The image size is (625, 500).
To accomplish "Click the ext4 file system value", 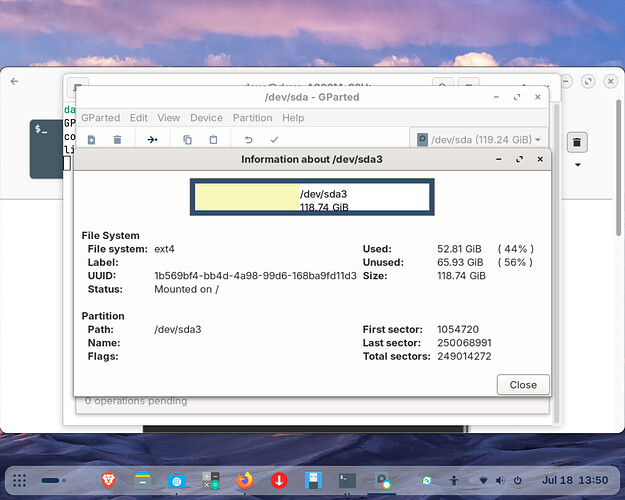I will point(164,249).
